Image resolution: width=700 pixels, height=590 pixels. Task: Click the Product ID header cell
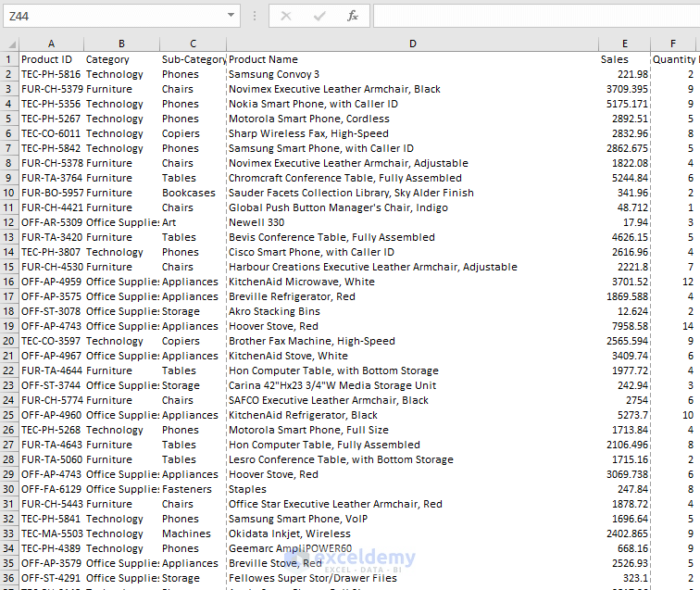[x=51, y=59]
